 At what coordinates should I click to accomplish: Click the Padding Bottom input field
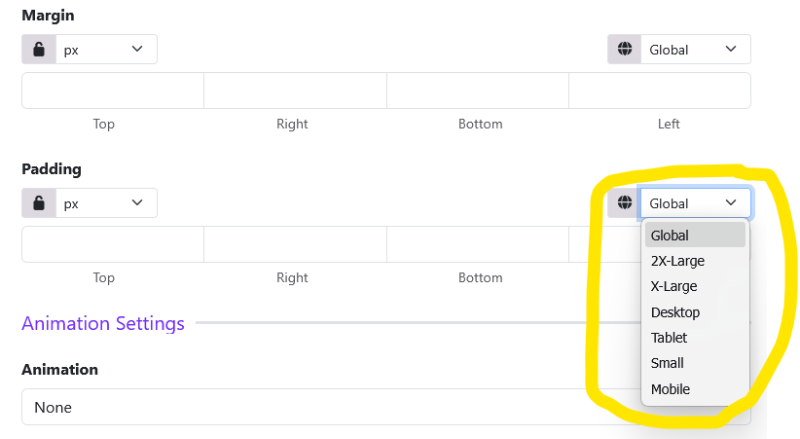click(477, 245)
